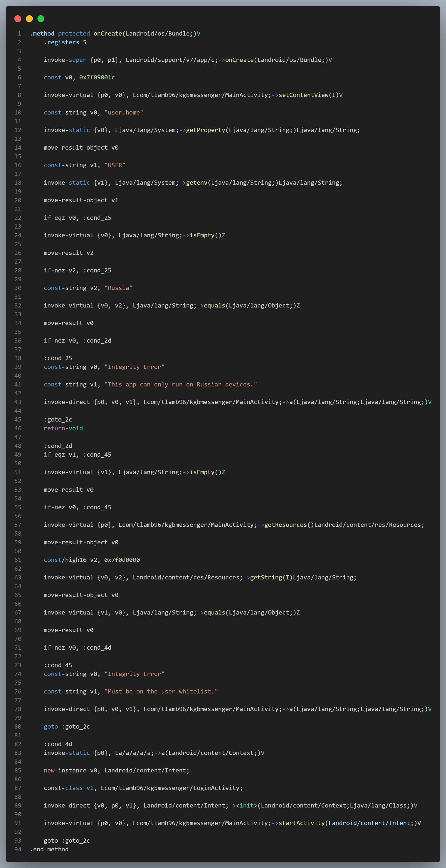
Task: Click 'equals' method on line 32
Action: [215, 305]
